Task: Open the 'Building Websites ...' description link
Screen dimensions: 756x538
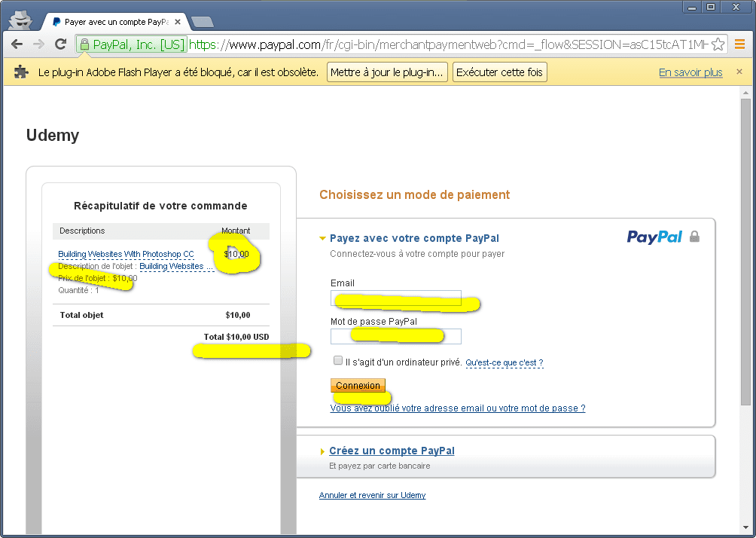Action: click(176, 266)
